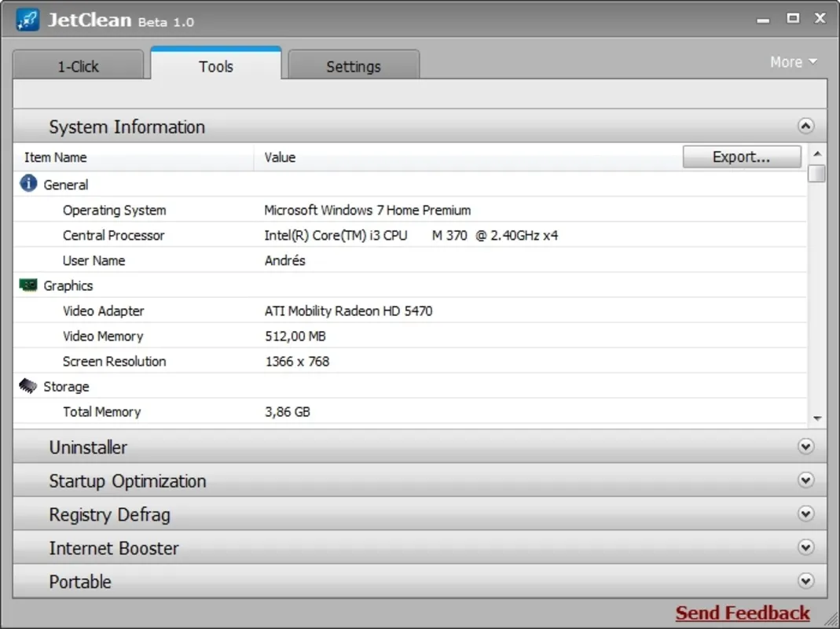Select the Operating System row label
The height and width of the screenshot is (629, 840).
114,210
